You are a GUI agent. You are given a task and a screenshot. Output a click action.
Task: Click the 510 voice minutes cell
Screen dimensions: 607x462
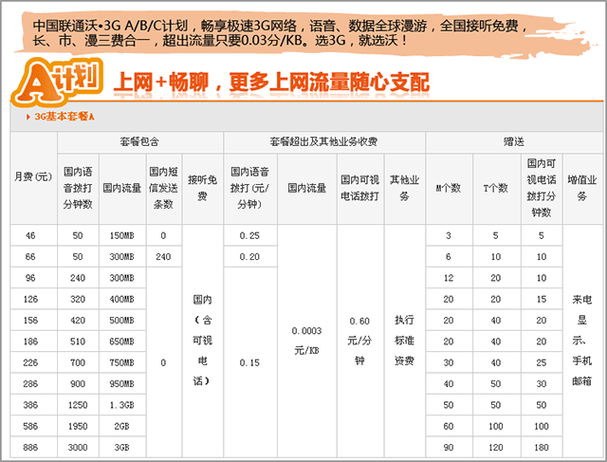coord(78,342)
